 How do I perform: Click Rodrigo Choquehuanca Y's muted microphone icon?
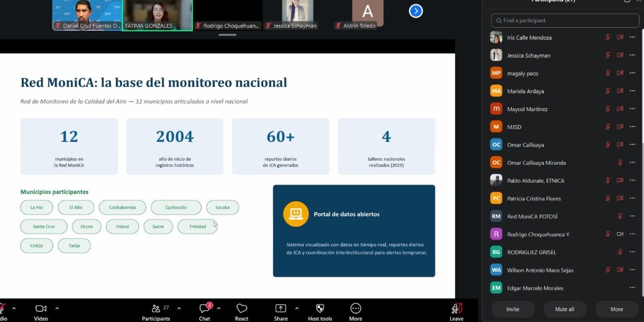(x=608, y=234)
